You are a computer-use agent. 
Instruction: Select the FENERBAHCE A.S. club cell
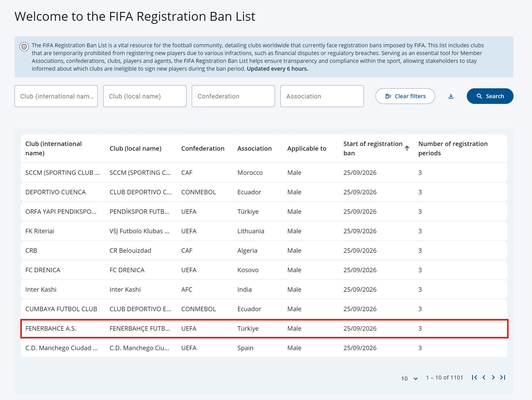pos(51,328)
